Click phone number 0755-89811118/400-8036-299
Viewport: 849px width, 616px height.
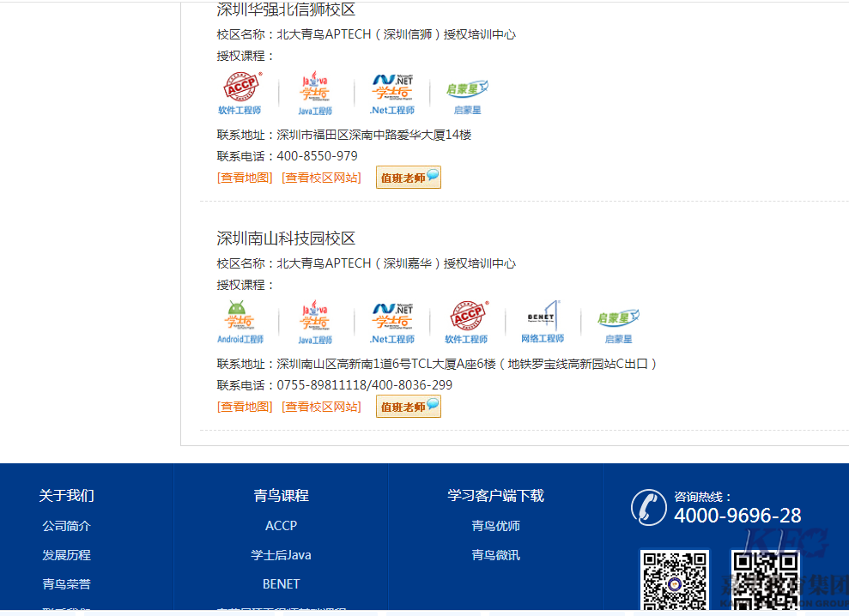(364, 385)
